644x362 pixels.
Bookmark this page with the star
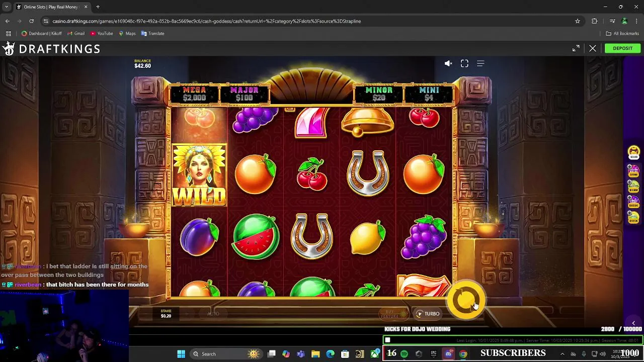[578, 21]
